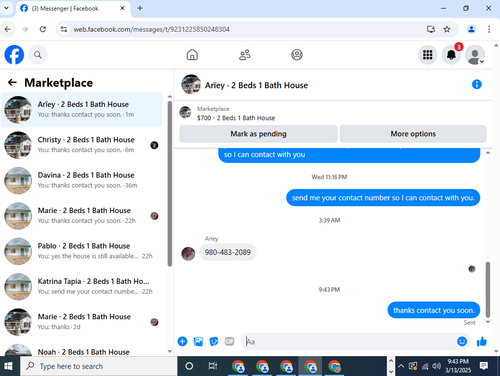Open the Facebook menu grid icon
Viewport: 500px width, 376px height.
pos(427,55)
